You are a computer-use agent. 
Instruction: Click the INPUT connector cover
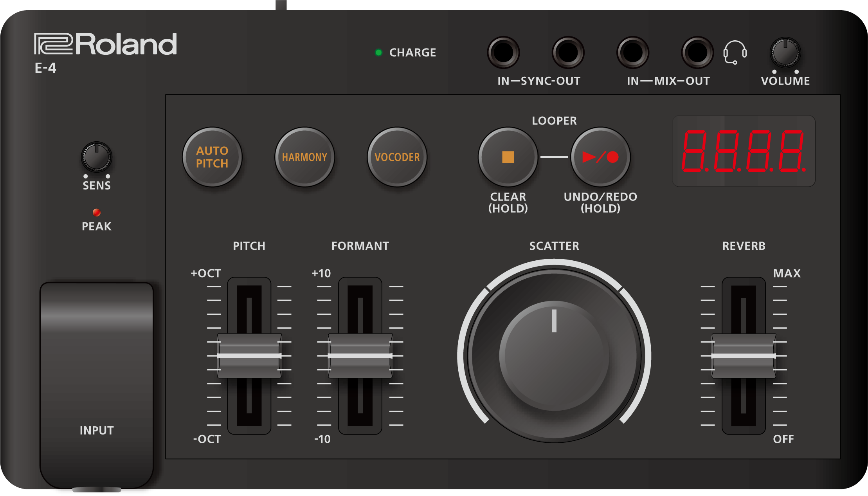97,386
